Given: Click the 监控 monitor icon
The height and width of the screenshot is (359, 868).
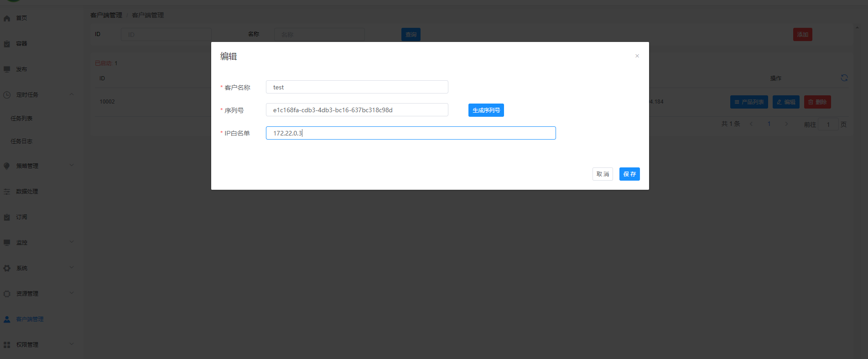Looking at the screenshot, I should pyautogui.click(x=7, y=243).
